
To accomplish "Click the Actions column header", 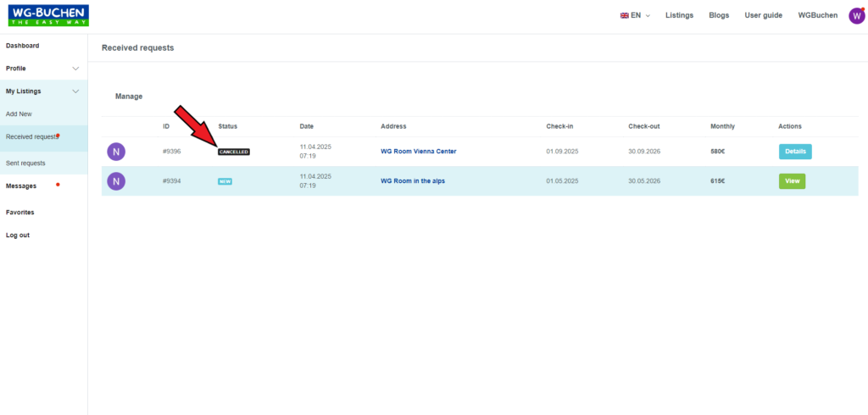I will [x=790, y=126].
